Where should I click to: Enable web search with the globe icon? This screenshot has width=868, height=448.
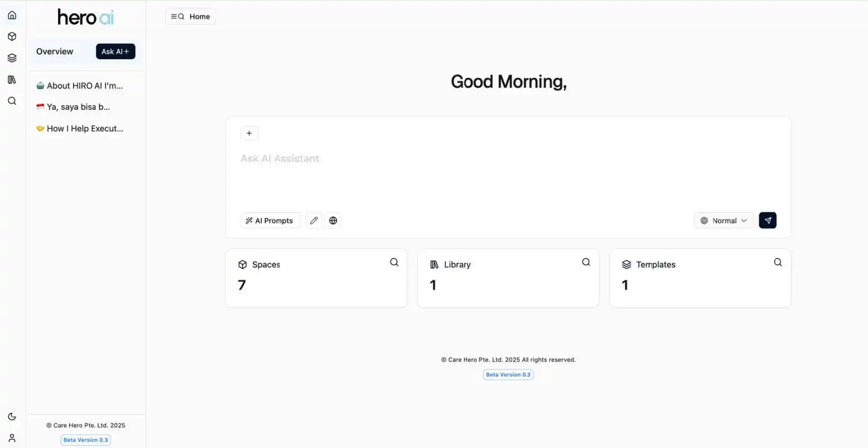tap(333, 220)
